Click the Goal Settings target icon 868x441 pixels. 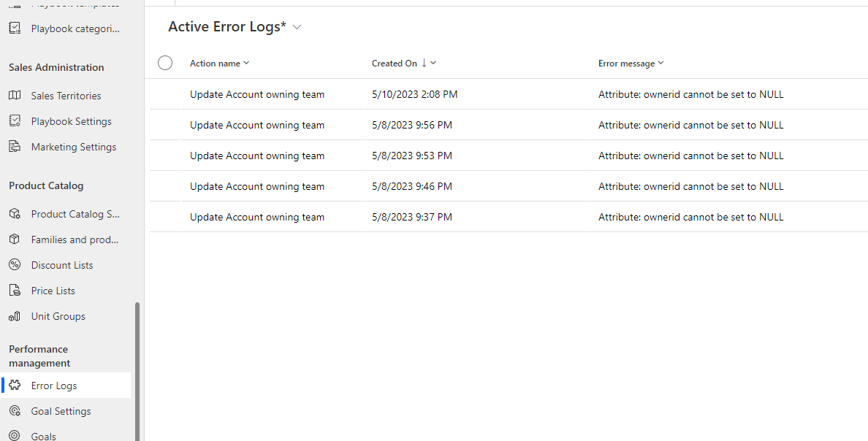15,411
